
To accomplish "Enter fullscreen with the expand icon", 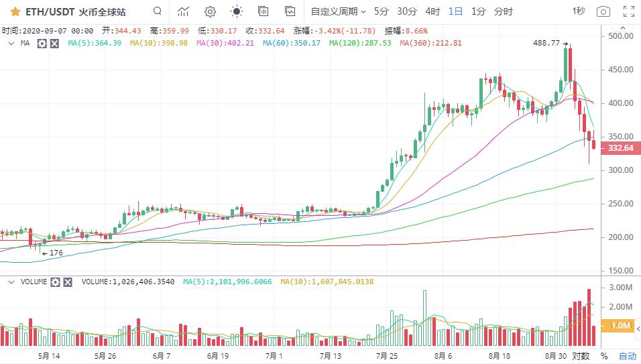I will click(629, 11).
